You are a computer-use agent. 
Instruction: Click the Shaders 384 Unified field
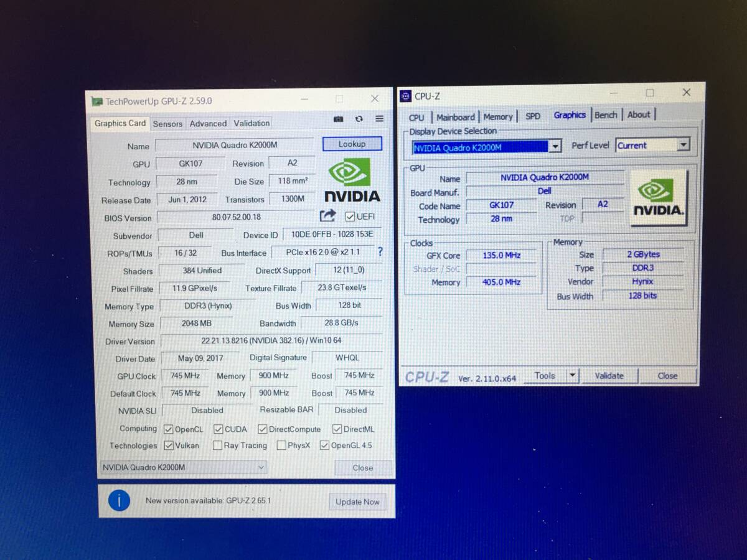tap(202, 271)
